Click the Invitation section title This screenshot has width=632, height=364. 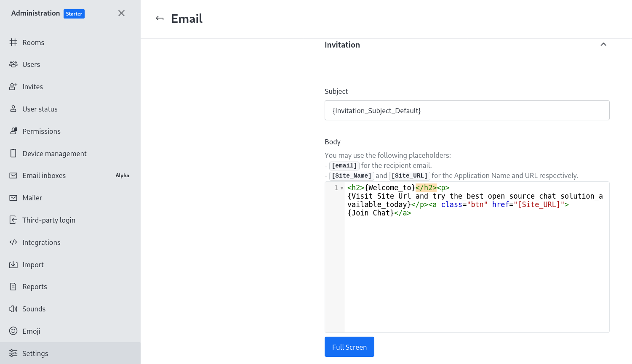[x=342, y=45]
